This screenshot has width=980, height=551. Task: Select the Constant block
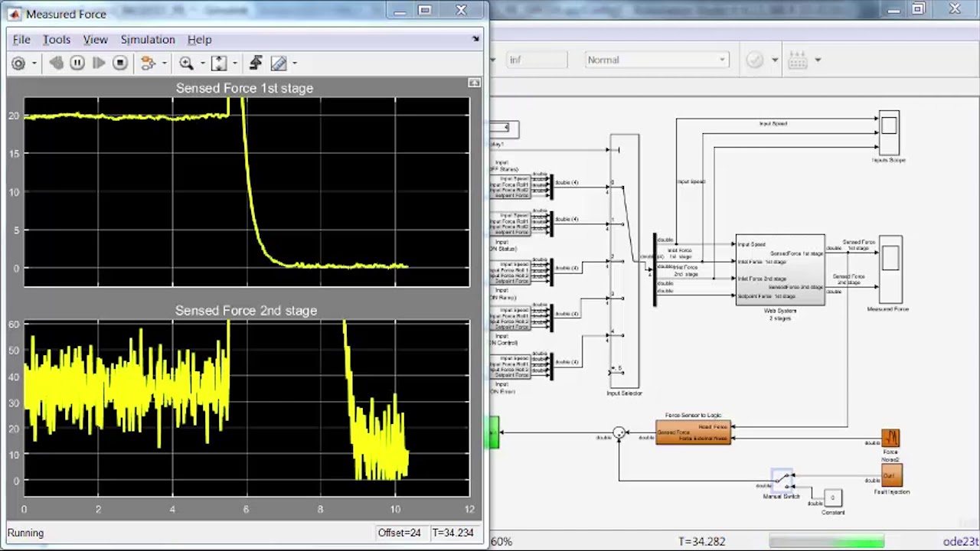(833, 498)
